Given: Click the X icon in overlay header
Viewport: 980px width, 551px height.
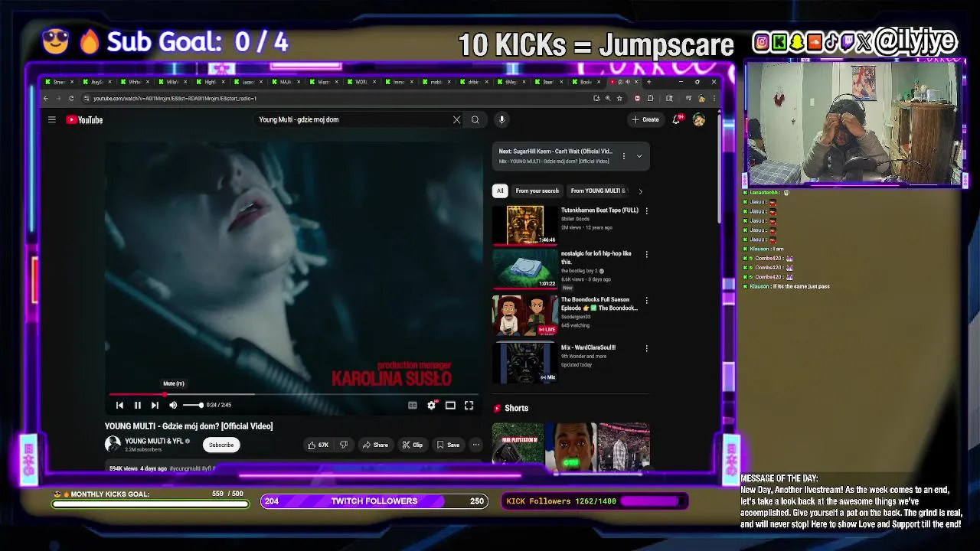Looking at the screenshot, I should click(864, 42).
